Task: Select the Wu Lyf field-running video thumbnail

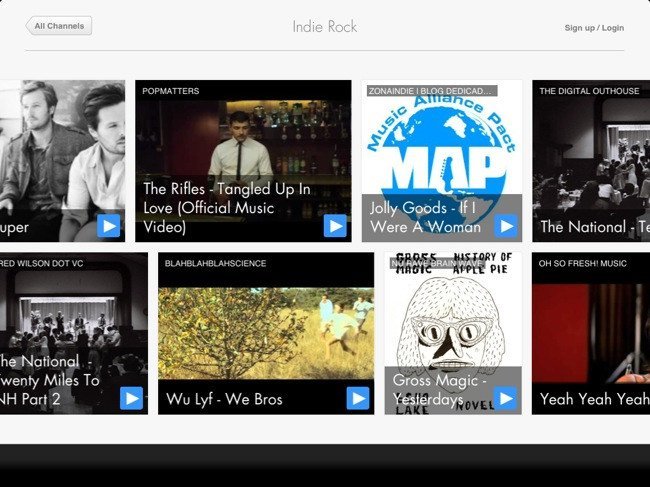Action: [266, 333]
